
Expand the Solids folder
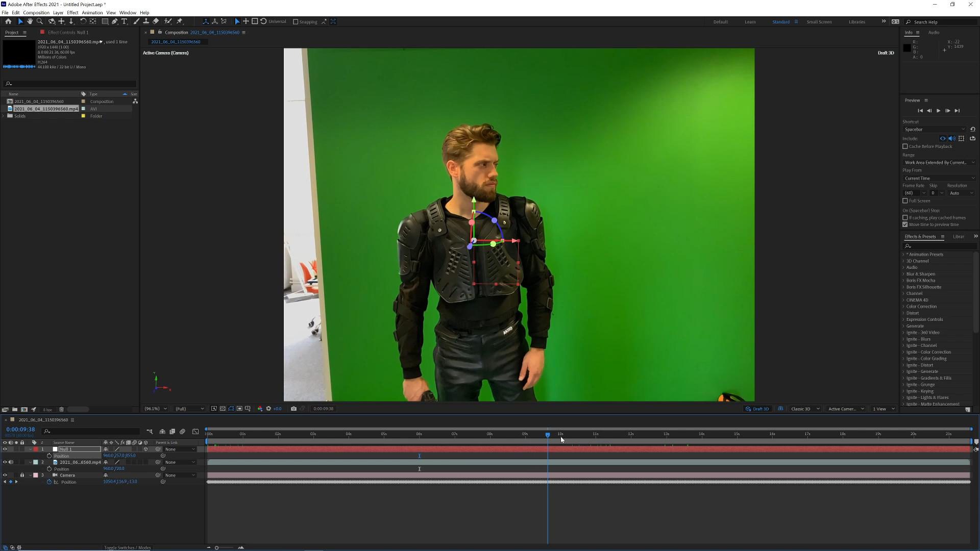click(4, 116)
